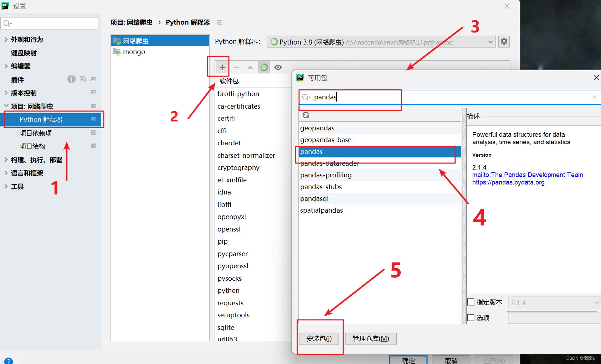Click the 管理仓库 button
This screenshot has height=364, width=601.
pos(371,338)
